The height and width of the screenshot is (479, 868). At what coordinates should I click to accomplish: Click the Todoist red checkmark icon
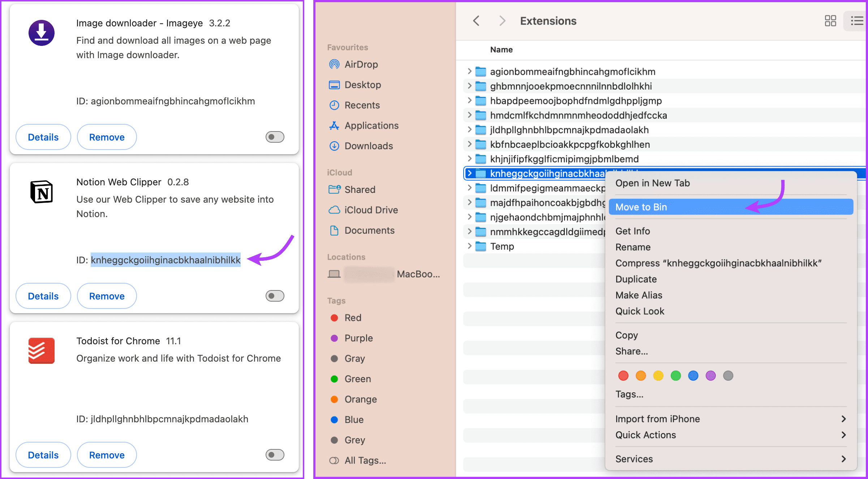point(41,351)
